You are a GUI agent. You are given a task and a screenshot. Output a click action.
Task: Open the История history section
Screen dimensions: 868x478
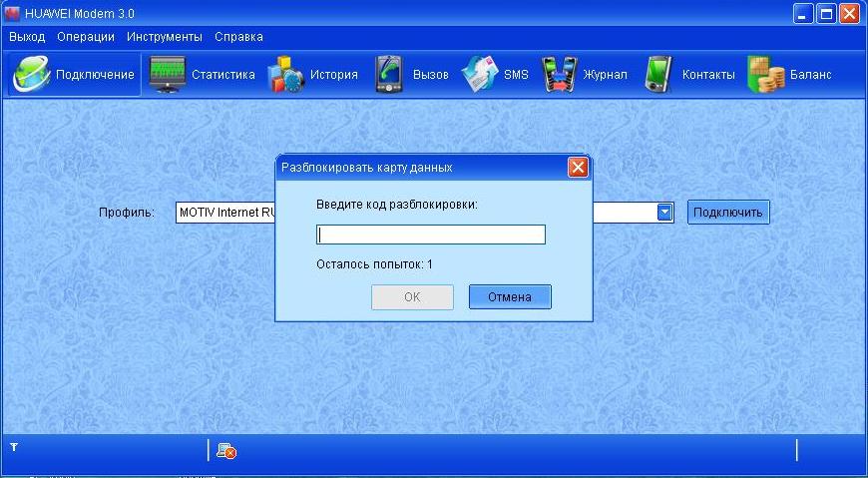coord(312,74)
